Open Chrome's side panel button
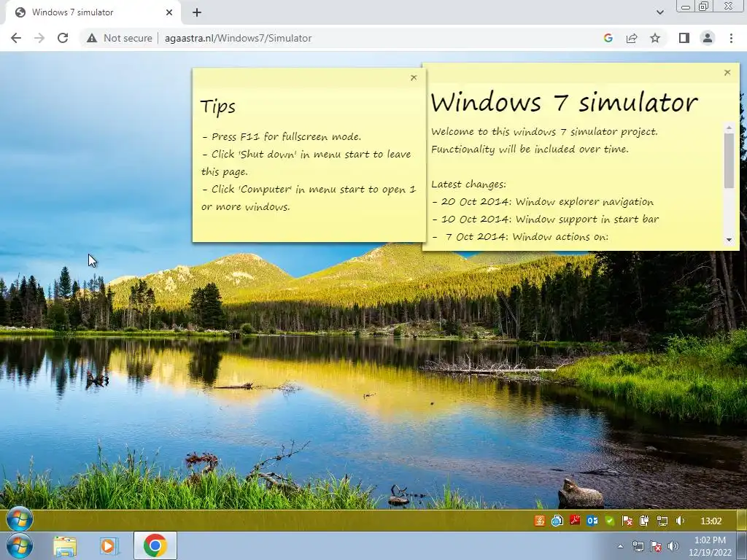747x560 pixels. point(684,38)
